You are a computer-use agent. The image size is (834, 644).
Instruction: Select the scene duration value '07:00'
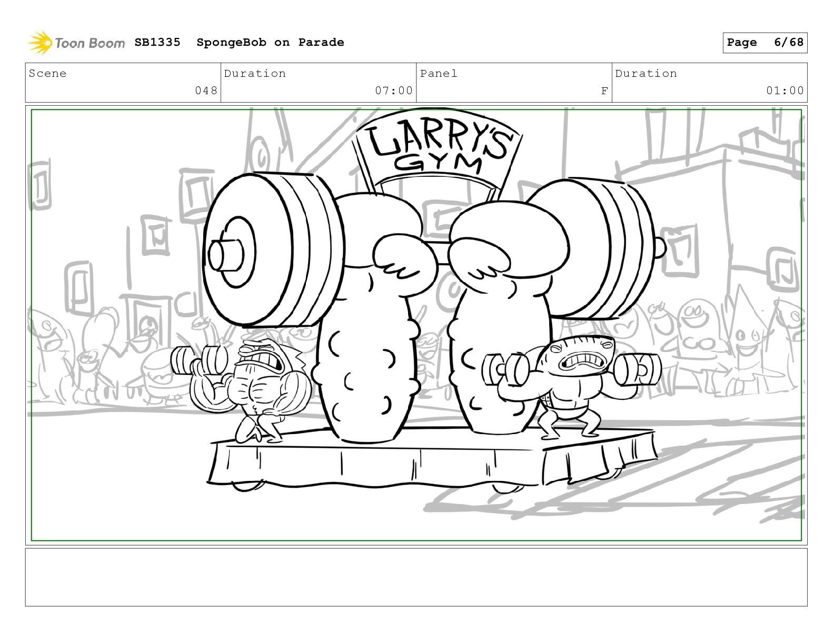[394, 90]
